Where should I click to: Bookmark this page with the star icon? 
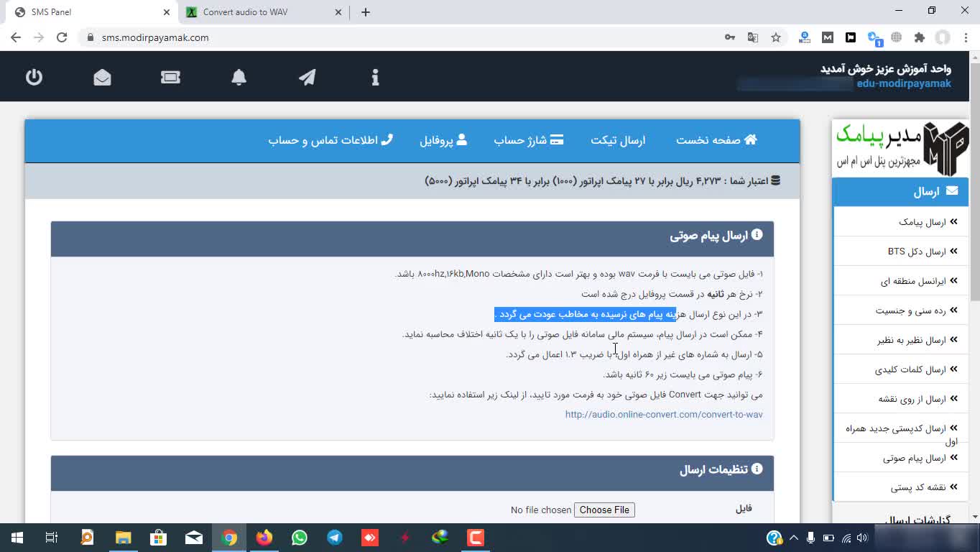click(x=776, y=37)
